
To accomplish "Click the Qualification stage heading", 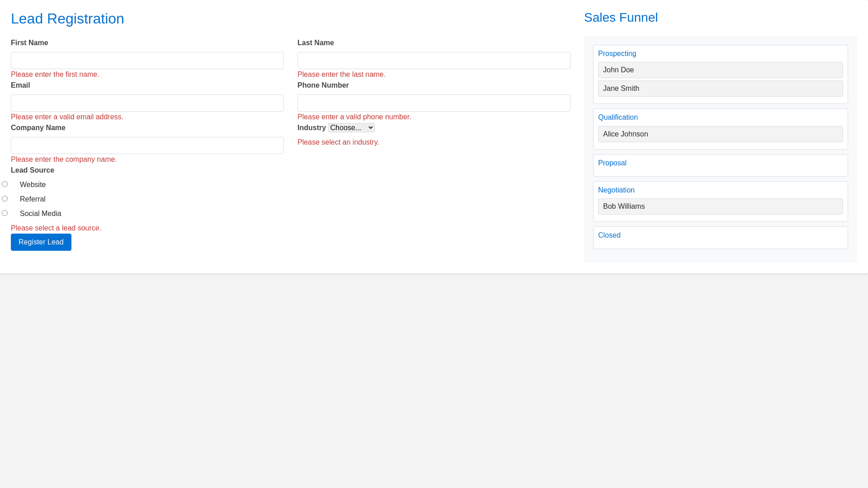I will coord(618,117).
